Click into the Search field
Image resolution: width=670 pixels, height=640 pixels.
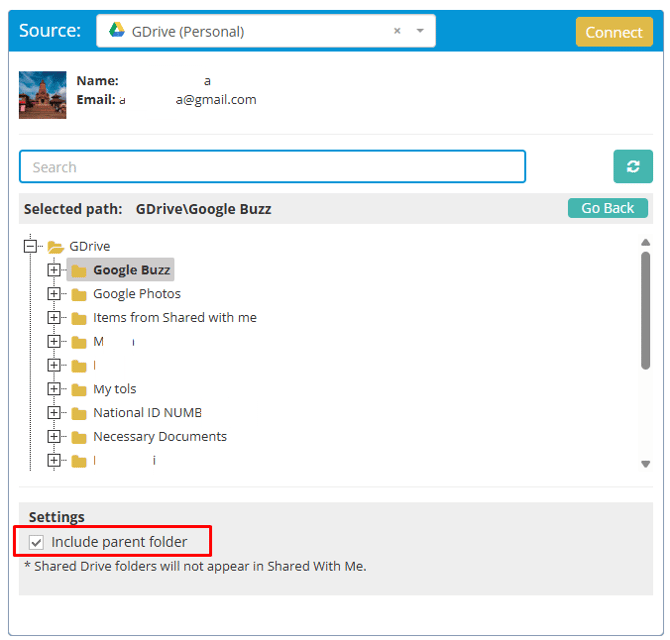click(x=272, y=167)
